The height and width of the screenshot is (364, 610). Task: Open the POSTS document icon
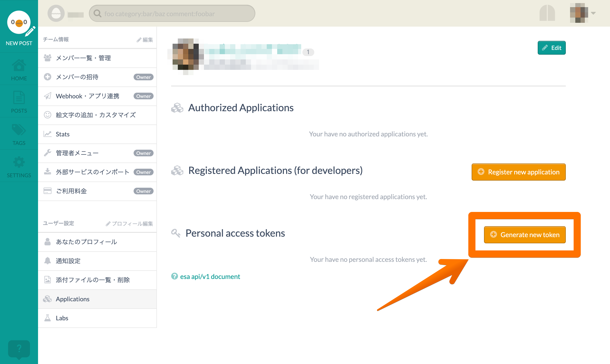[19, 98]
